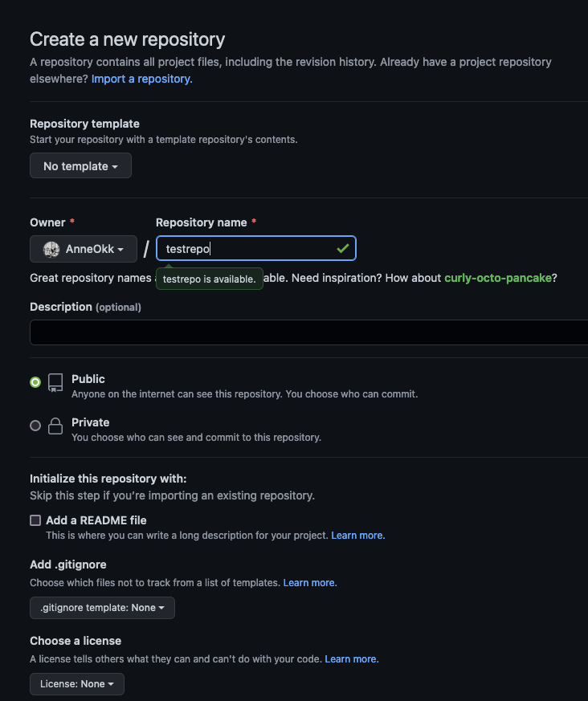Click the public repository book icon
The height and width of the screenshot is (701, 588).
55,382
